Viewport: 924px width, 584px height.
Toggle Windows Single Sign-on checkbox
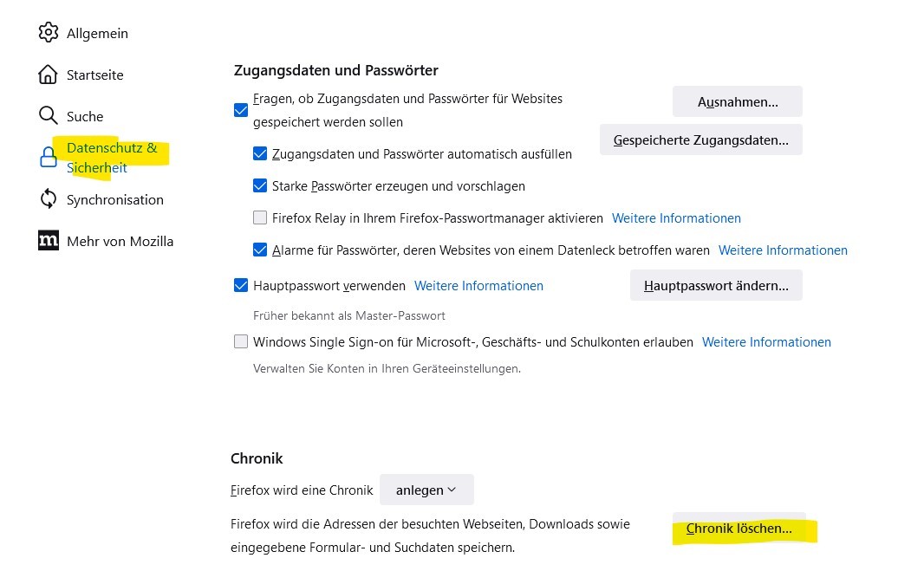241,342
